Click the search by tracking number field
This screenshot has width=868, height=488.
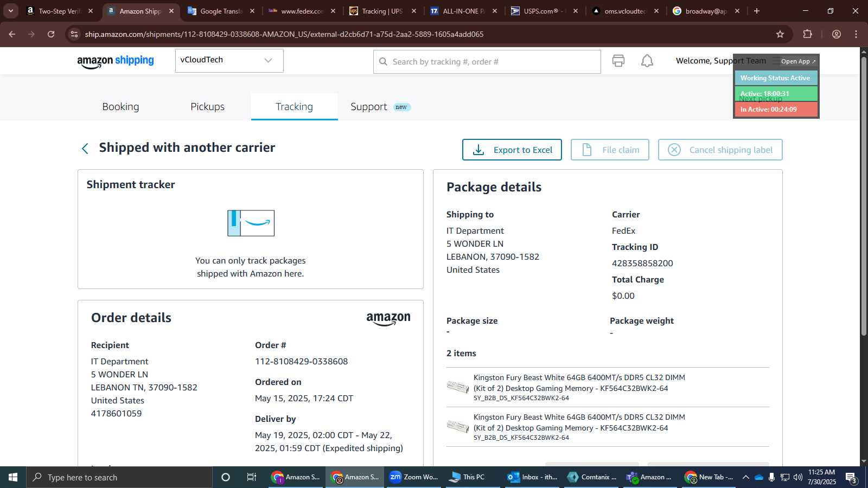[x=487, y=62]
